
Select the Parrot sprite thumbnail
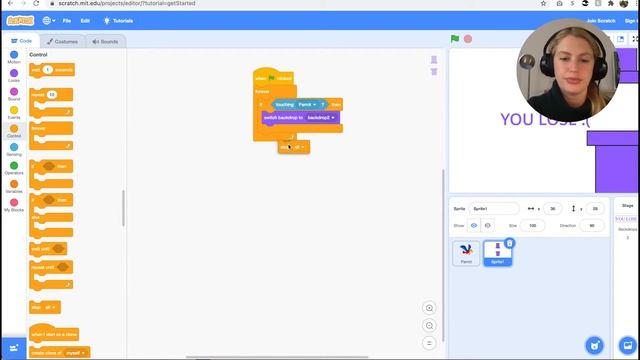466,253
